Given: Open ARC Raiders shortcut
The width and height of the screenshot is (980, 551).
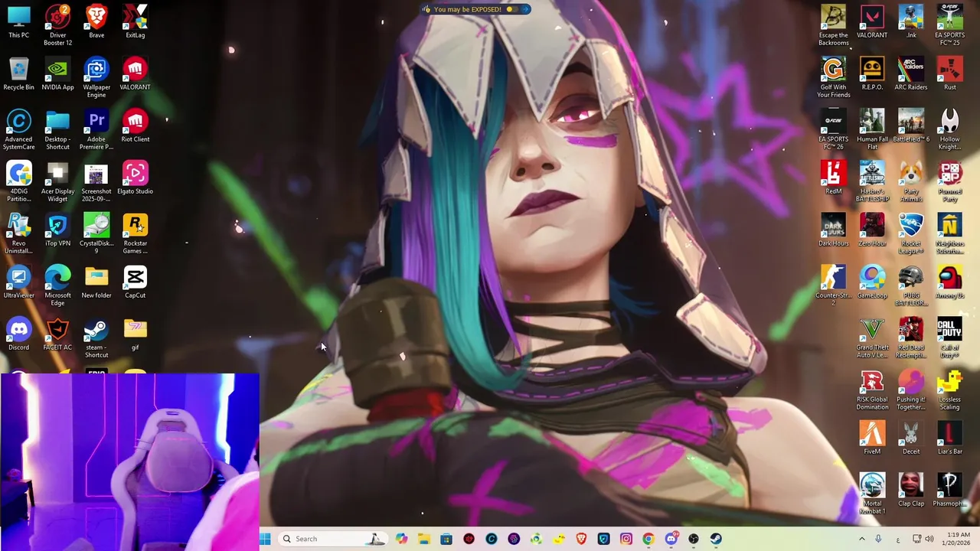Looking at the screenshot, I should point(910,73).
